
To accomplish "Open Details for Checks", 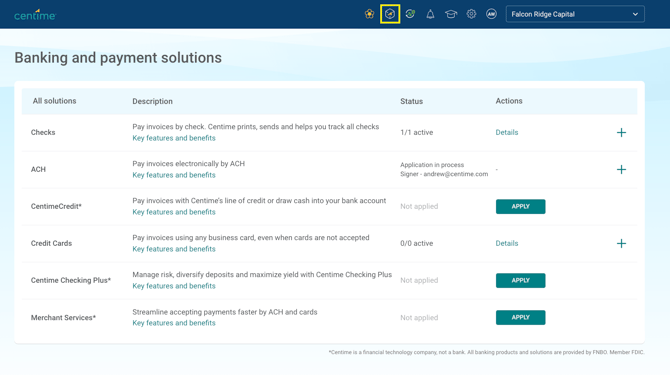I will [x=507, y=132].
